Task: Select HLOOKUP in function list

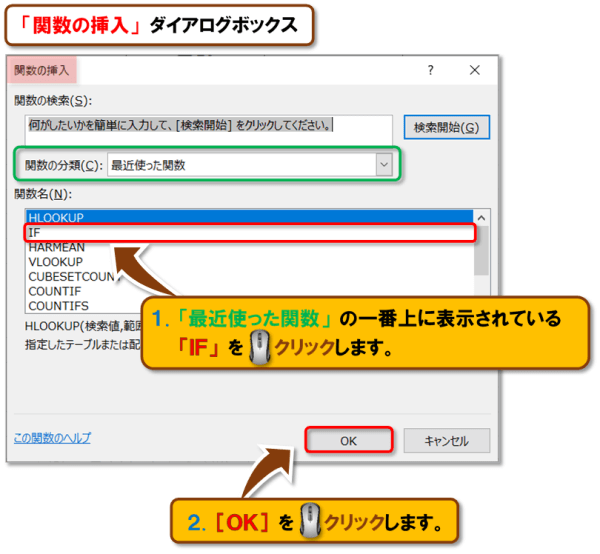Action: coord(250,217)
